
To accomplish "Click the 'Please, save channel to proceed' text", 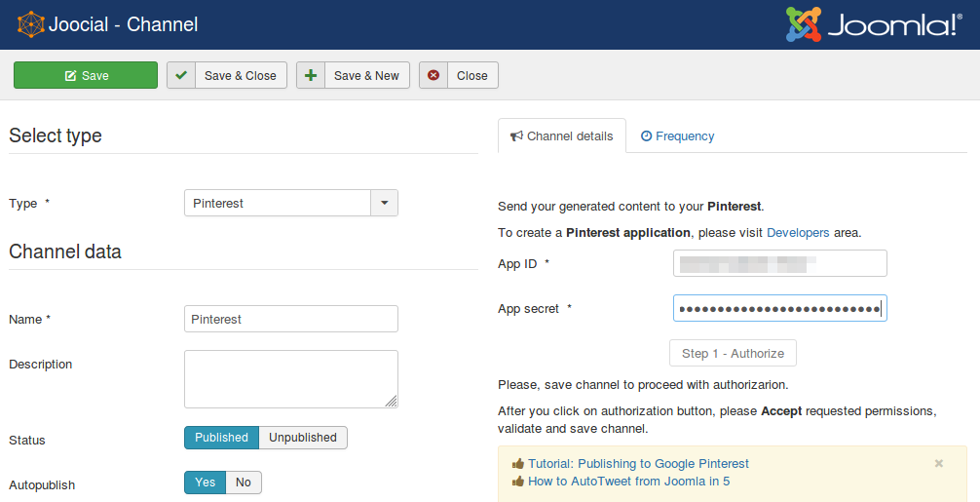I will 643,384.
